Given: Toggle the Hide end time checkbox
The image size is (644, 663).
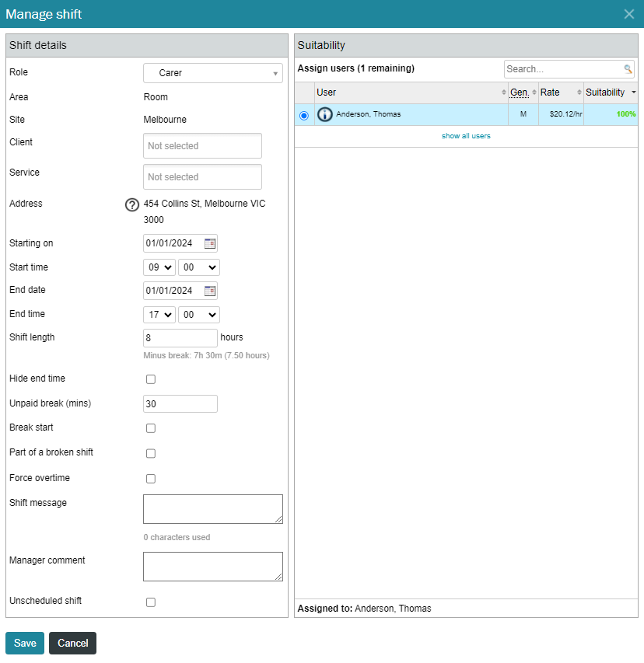Looking at the screenshot, I should (151, 379).
